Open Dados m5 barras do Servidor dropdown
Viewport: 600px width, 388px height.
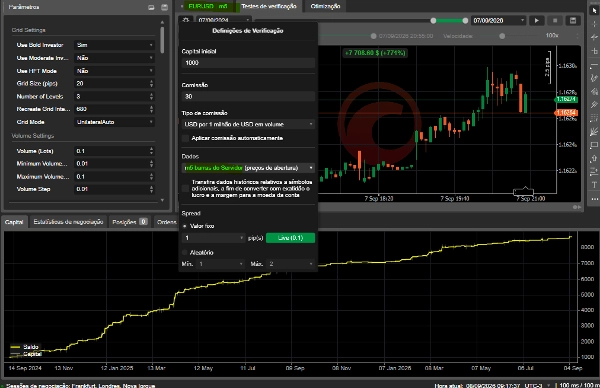(x=248, y=168)
